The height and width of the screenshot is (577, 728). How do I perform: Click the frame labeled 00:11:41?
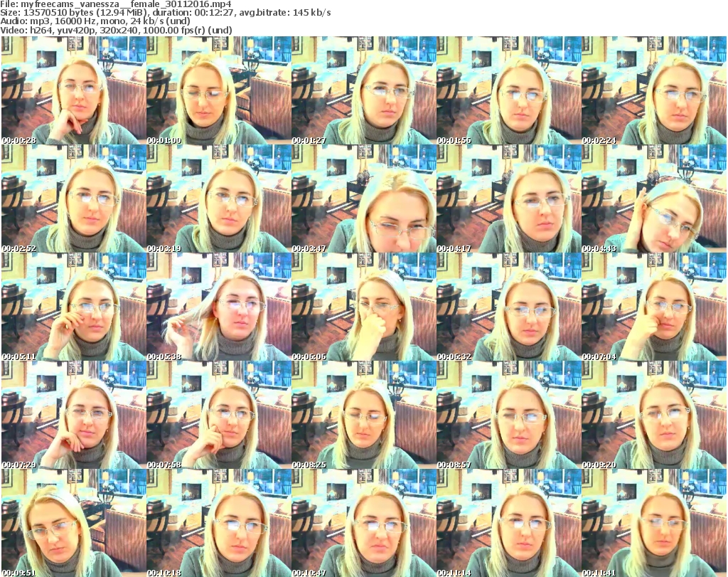point(654,523)
